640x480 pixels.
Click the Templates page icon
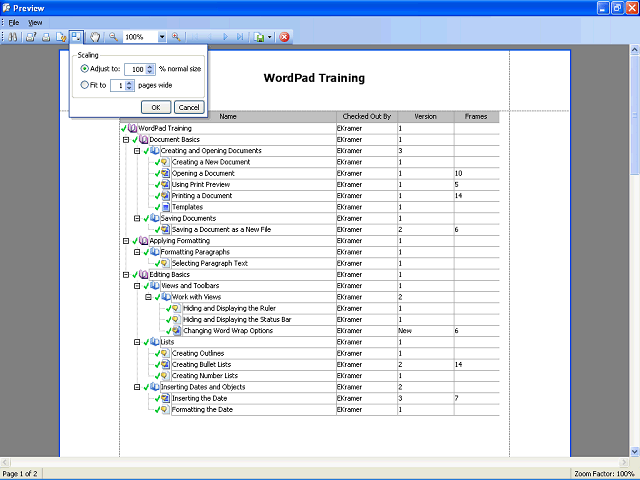(166, 207)
